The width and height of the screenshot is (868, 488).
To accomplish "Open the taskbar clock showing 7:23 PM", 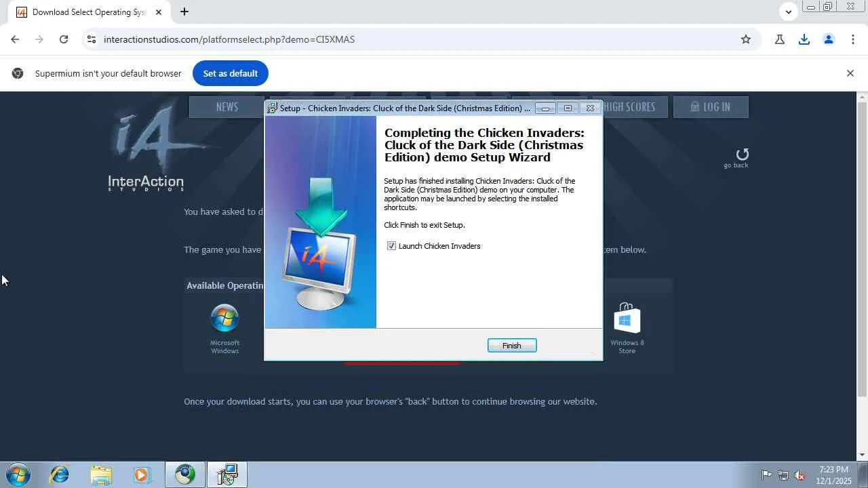I will [x=834, y=474].
